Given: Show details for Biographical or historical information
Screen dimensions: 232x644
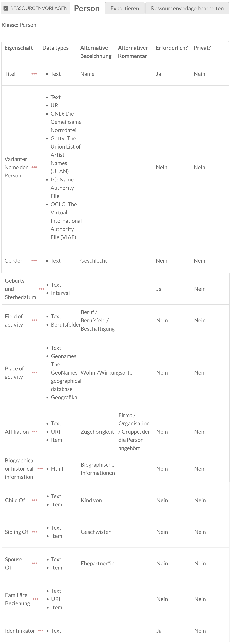Looking at the screenshot, I should (x=40, y=469).
